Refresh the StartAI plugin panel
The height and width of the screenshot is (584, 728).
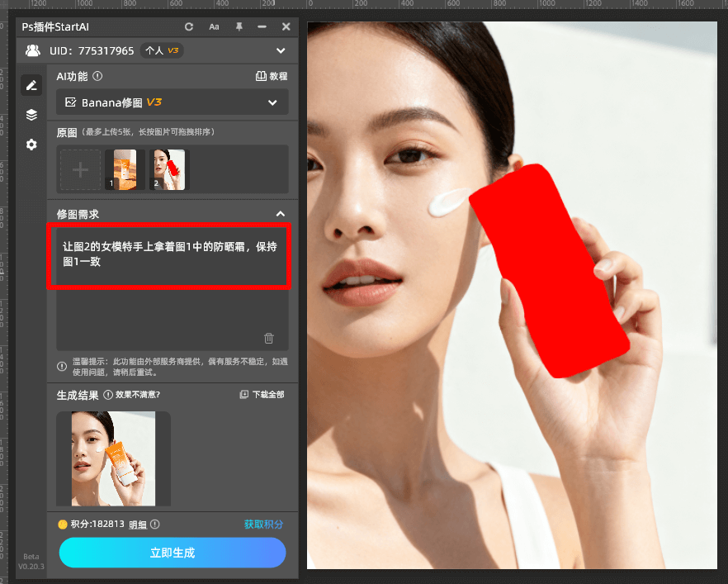point(189,26)
